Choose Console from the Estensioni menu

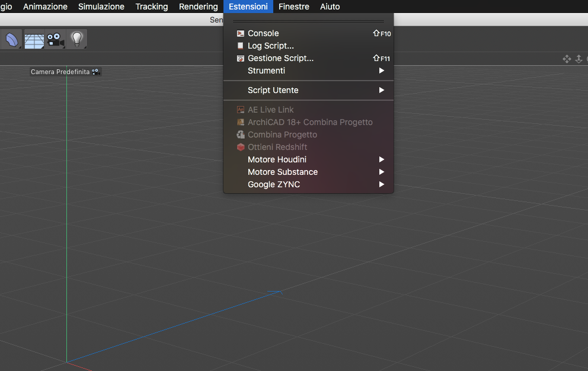[308, 33]
